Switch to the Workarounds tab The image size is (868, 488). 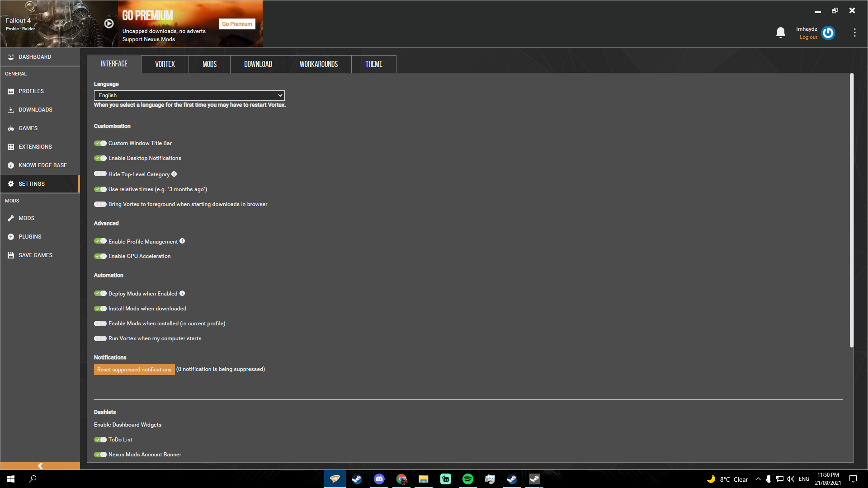pos(318,64)
